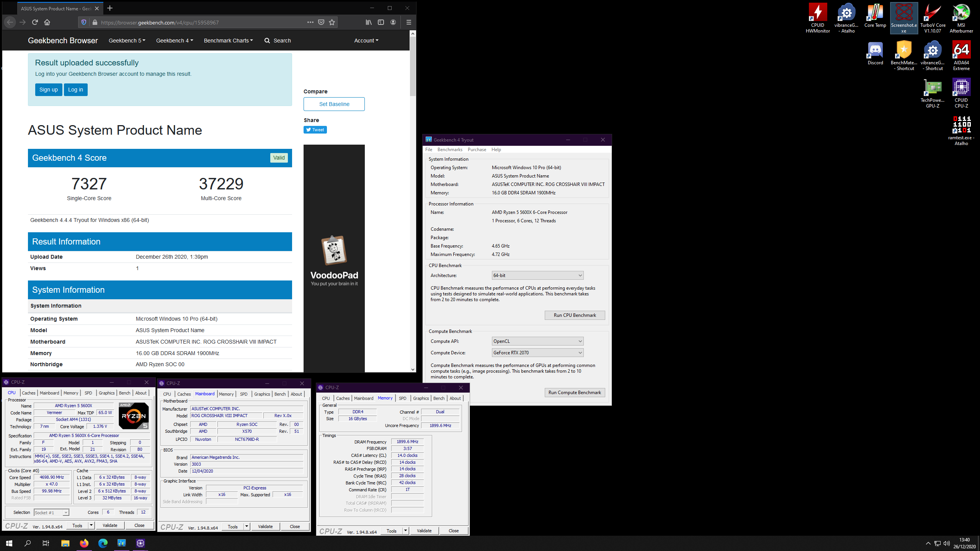Click the tracking protection shield icon
Screen dimensions: 980x551
84,22
